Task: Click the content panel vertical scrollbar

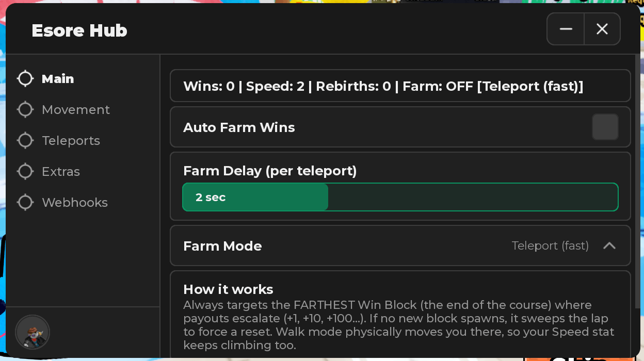Action: click(x=637, y=206)
